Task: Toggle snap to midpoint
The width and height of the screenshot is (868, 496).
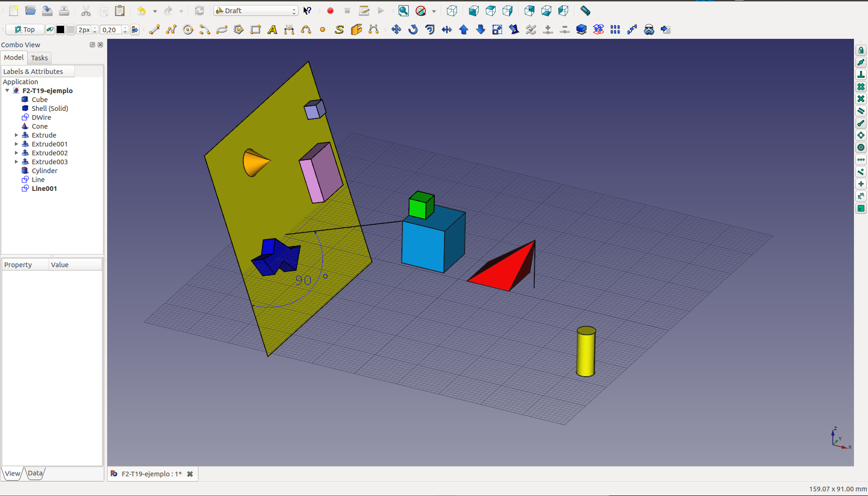Action: (x=861, y=62)
